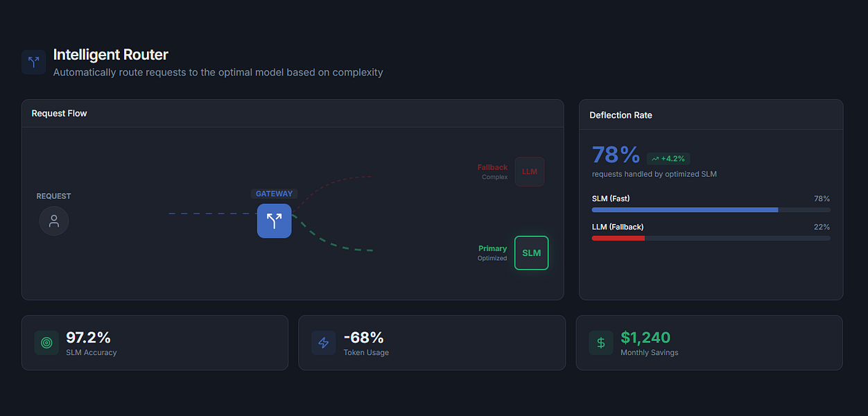Click the Deflection Rate panel title

[x=621, y=115]
